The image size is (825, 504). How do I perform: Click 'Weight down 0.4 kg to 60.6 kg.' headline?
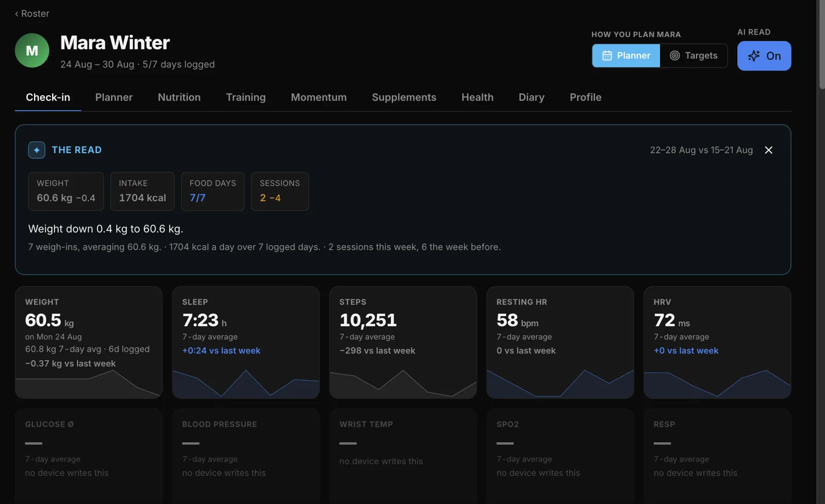click(x=106, y=229)
